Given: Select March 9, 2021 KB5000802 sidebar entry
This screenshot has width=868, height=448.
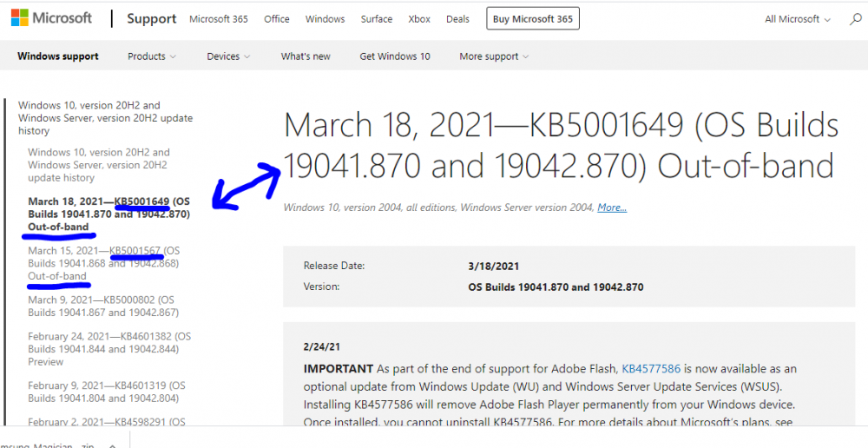Looking at the screenshot, I should pyautogui.click(x=103, y=306).
